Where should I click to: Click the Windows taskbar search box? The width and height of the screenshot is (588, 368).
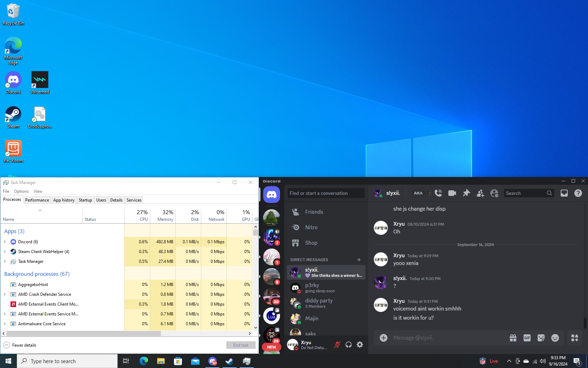[x=67, y=361]
